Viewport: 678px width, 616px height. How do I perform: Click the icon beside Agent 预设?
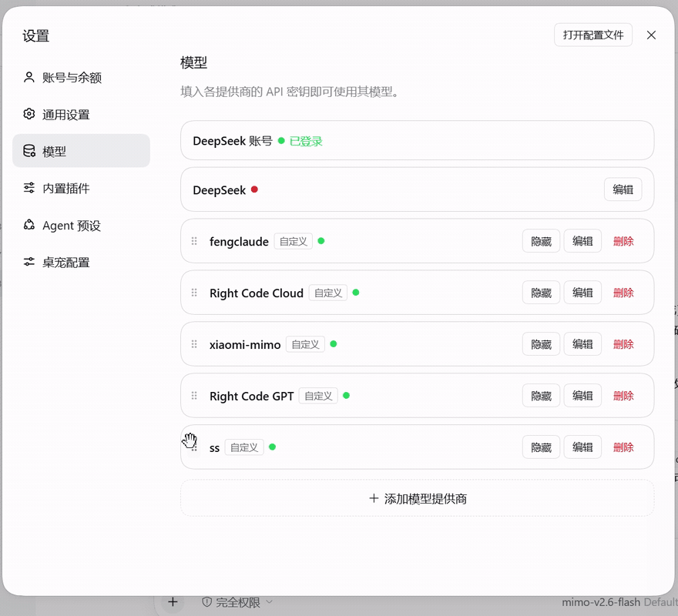coord(29,224)
